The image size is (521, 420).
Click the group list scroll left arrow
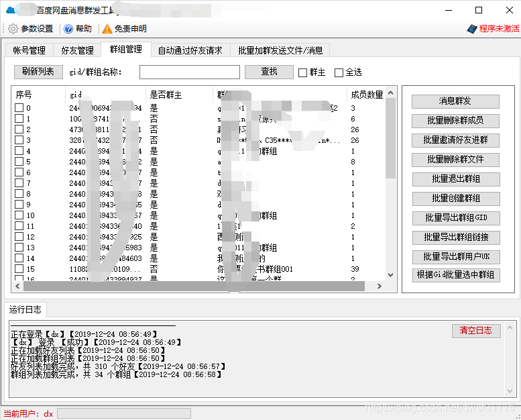point(17,286)
